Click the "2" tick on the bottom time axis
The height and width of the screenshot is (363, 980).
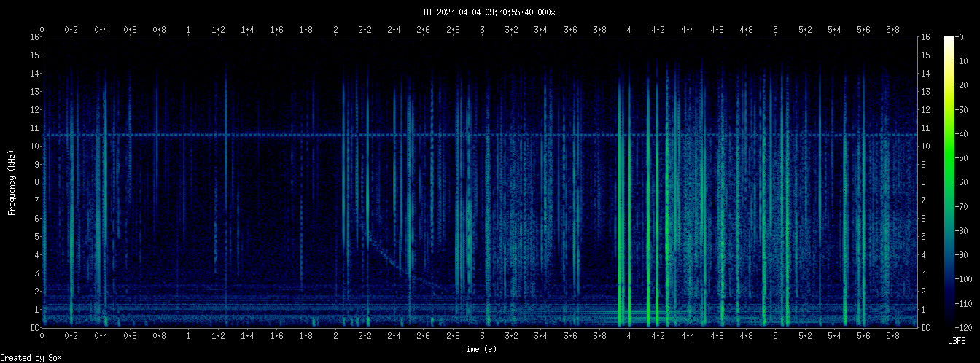(335, 337)
